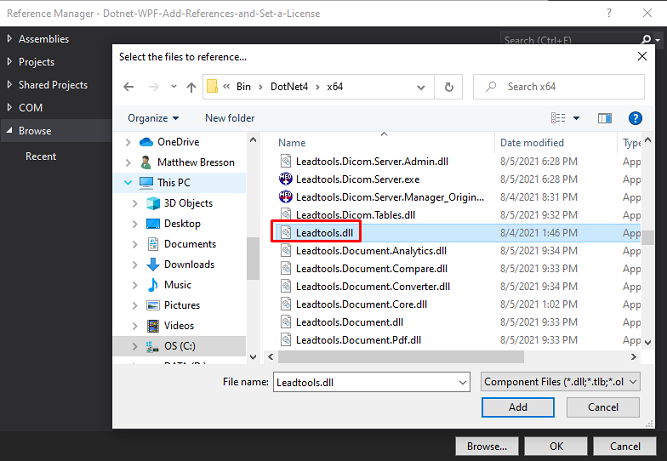Click the File name text field
The image size is (667, 461).
point(366,382)
